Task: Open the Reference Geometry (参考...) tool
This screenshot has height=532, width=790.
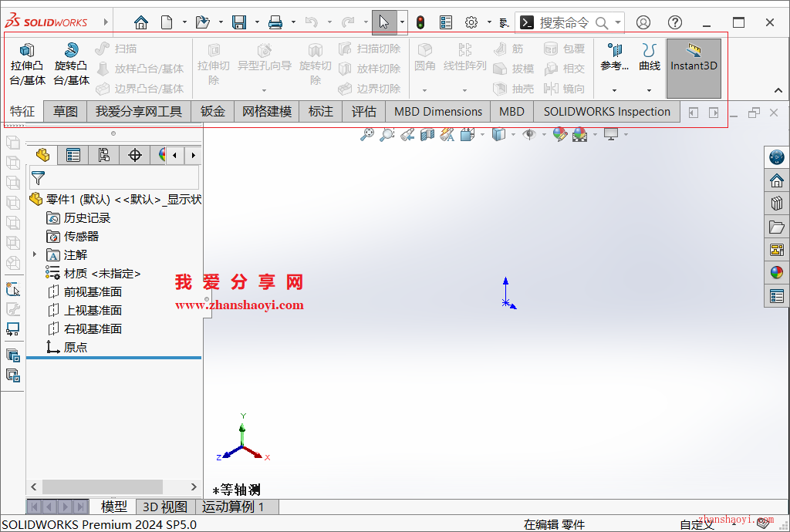Action: point(614,58)
